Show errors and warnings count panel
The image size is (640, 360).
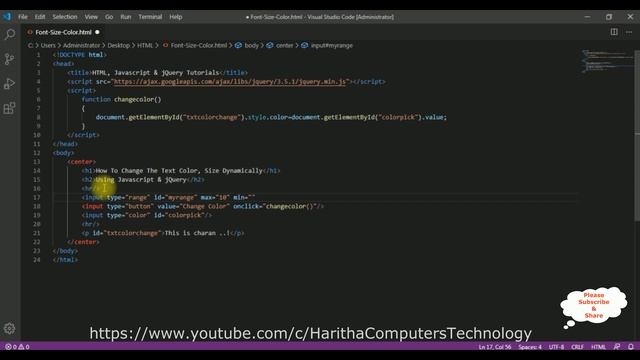[17, 347]
